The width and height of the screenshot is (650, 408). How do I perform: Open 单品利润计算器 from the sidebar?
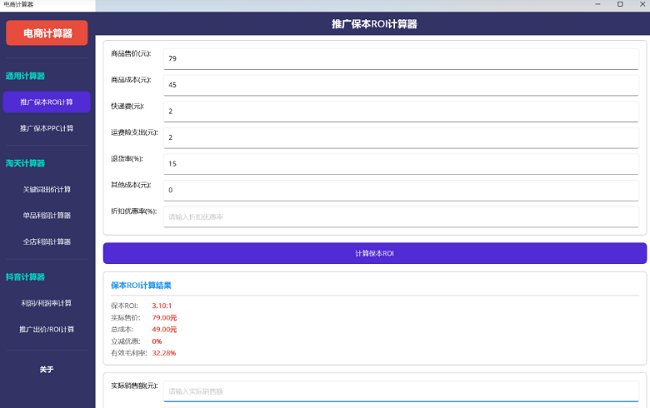(x=47, y=215)
